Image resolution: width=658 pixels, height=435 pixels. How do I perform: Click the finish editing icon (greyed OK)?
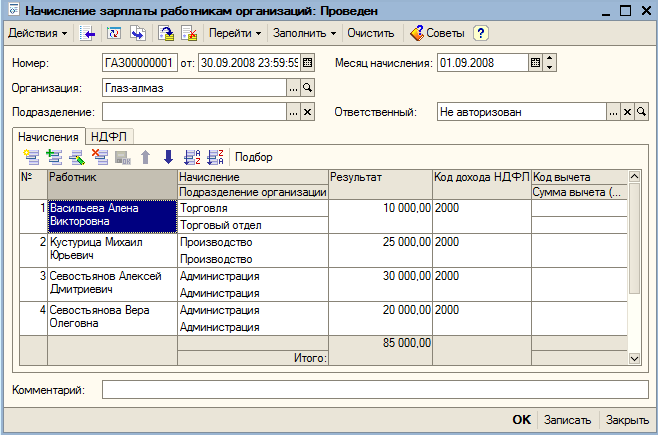click(x=123, y=157)
